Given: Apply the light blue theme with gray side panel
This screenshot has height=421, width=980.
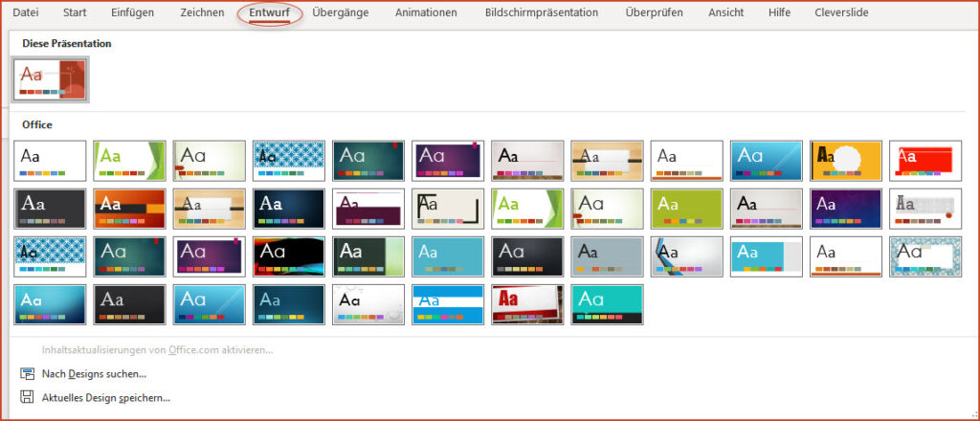Looking at the screenshot, I should 767,256.
